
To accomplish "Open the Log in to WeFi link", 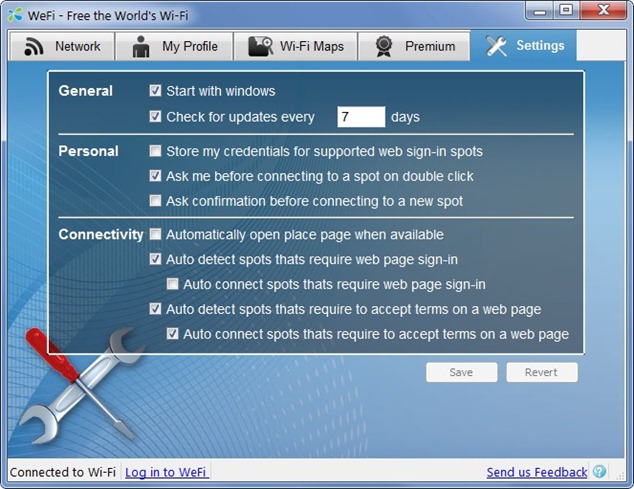I will [166, 472].
